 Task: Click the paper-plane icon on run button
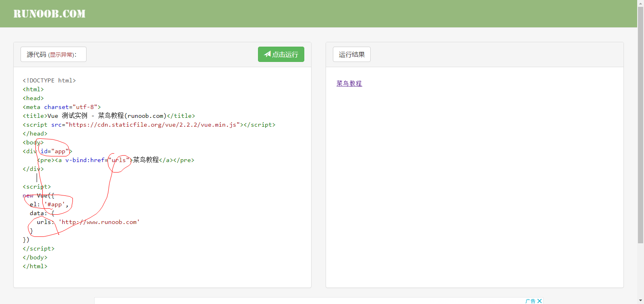(x=267, y=54)
